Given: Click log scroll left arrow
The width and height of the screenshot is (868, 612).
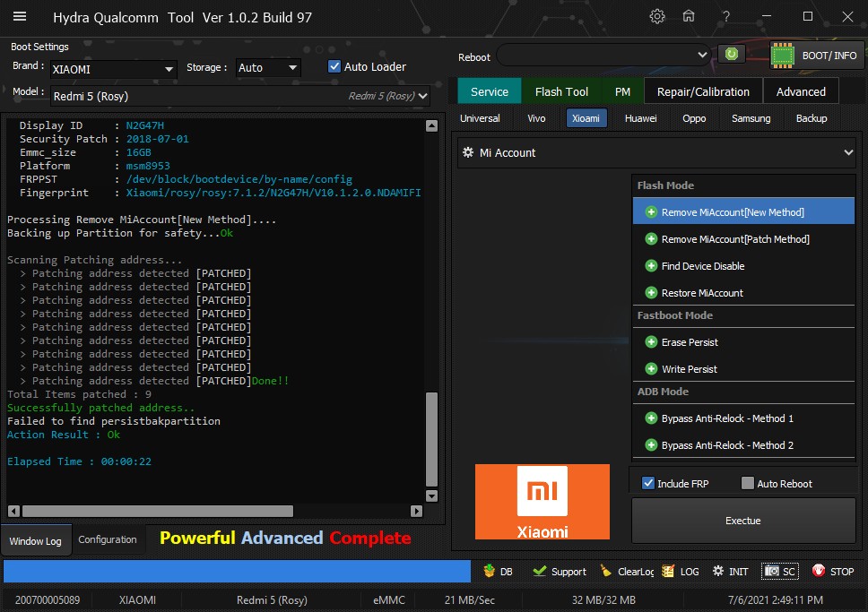Looking at the screenshot, I should pyautogui.click(x=13, y=511).
